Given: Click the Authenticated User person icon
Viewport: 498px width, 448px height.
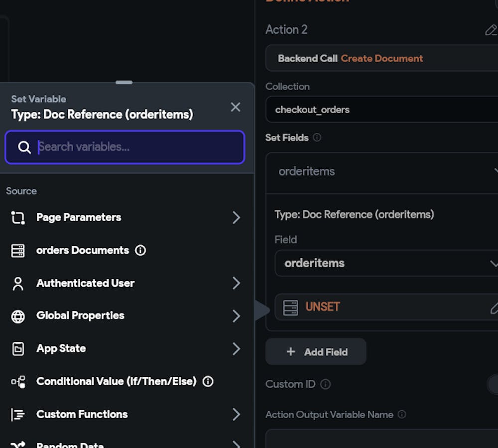Looking at the screenshot, I should point(18,283).
